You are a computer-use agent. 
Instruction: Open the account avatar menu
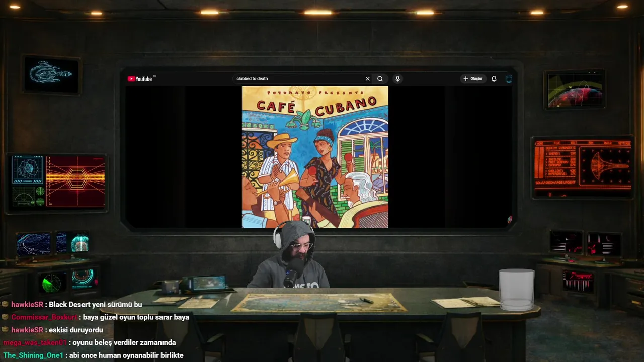tap(509, 79)
